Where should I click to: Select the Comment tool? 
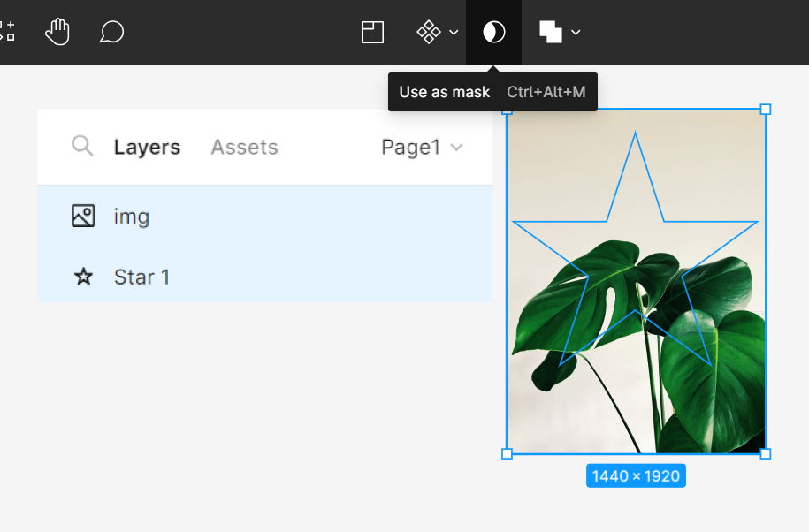(x=111, y=32)
